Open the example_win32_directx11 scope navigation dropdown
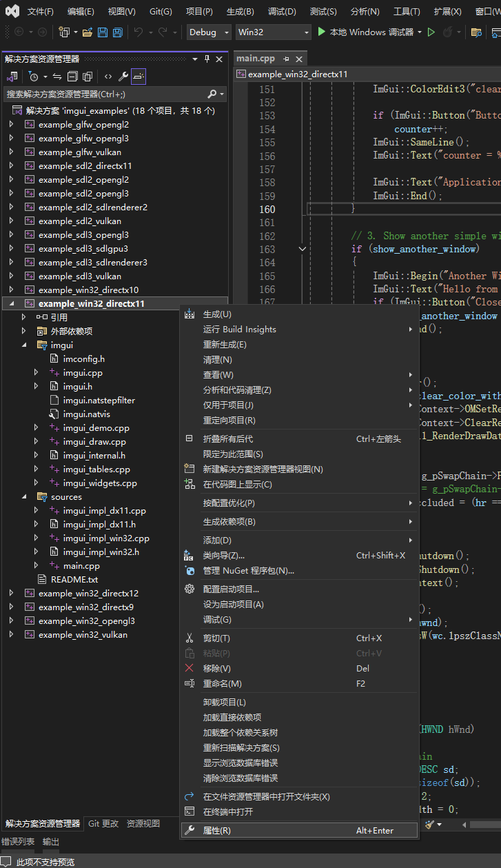This screenshot has width=501, height=868. pyautogui.click(x=367, y=74)
